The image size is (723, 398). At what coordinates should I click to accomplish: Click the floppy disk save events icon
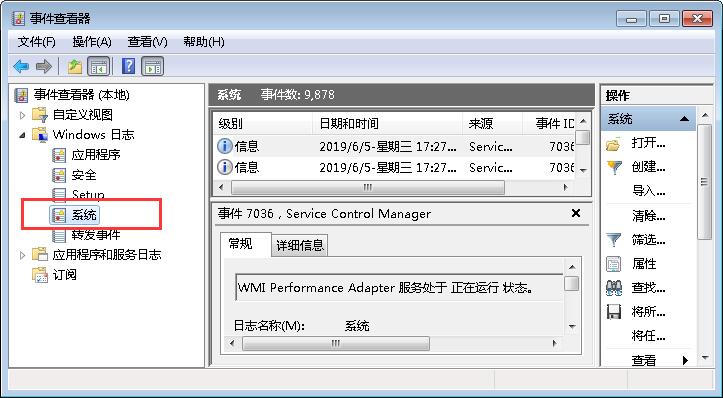(x=614, y=312)
